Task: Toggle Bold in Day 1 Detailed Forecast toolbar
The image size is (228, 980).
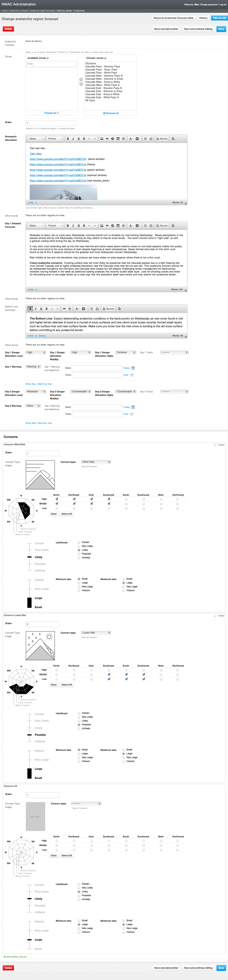Action: click(68, 226)
